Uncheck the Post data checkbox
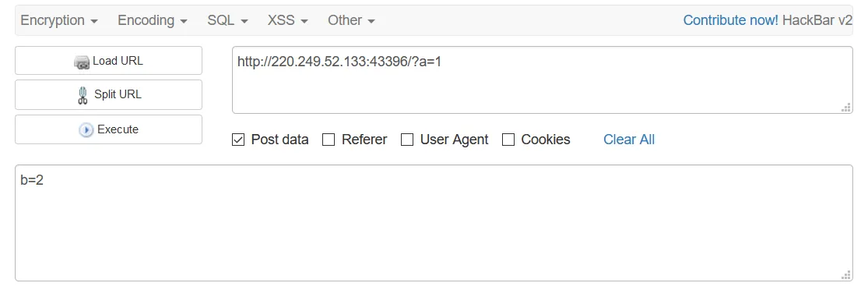Screen dimensions: 868x297 (238, 140)
